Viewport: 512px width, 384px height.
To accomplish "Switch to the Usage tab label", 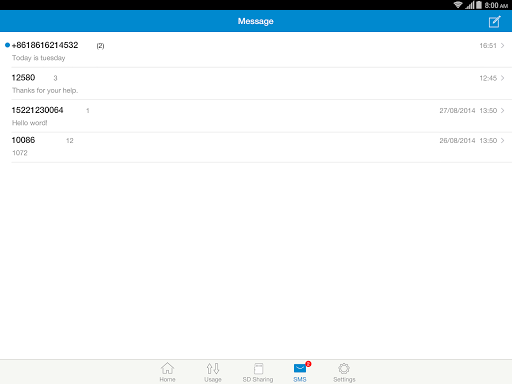I will (x=213, y=379).
